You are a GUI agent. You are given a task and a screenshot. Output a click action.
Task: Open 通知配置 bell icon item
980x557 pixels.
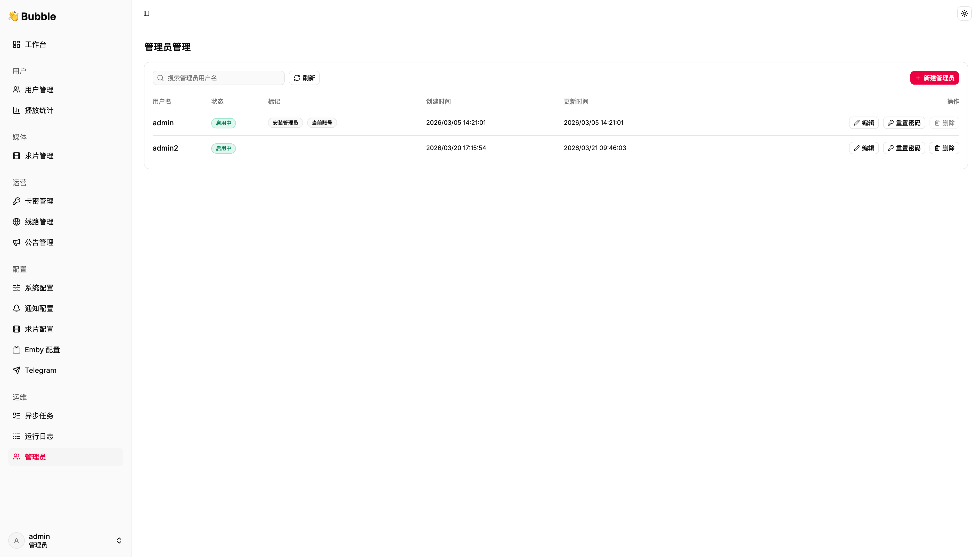[x=39, y=308]
